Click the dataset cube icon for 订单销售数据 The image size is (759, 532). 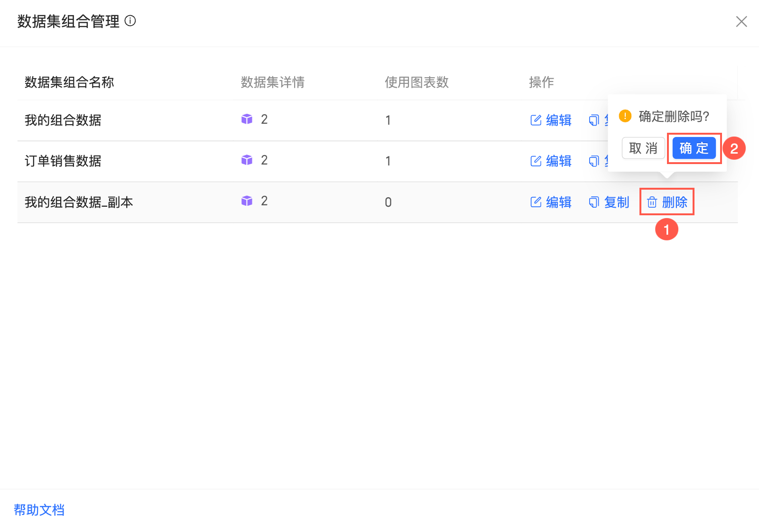click(247, 160)
